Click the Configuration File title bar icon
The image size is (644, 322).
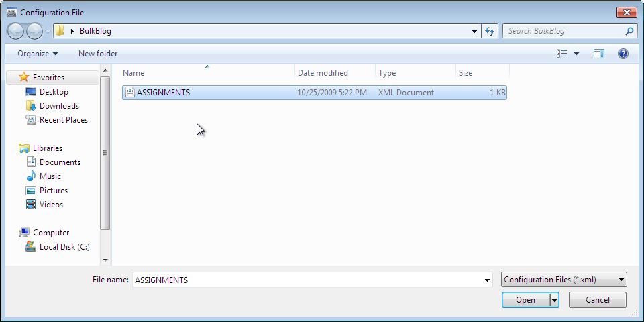coord(12,12)
